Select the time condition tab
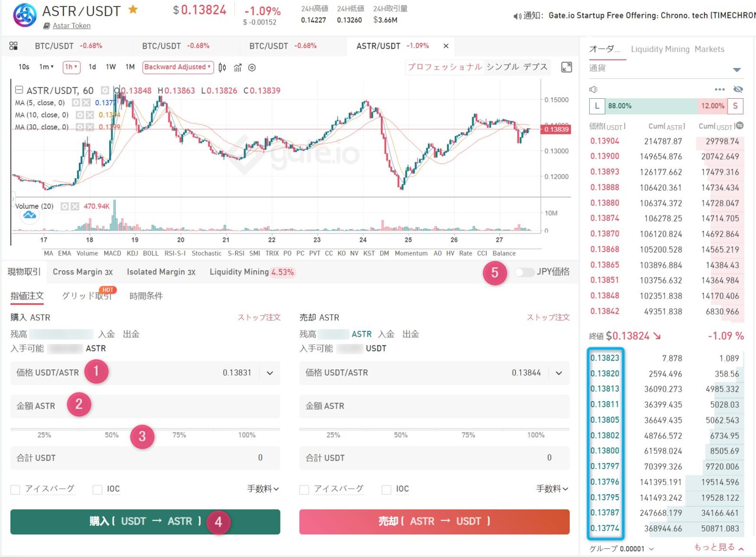 (146, 296)
